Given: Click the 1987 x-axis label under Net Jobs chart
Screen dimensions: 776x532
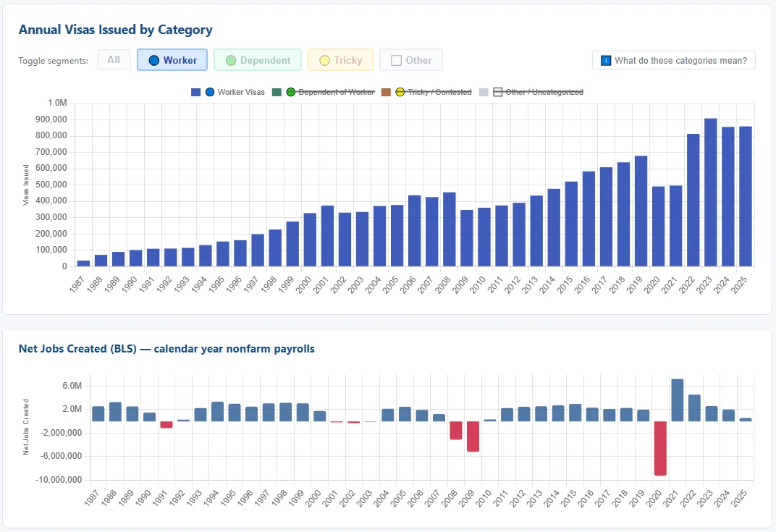Looking at the screenshot, I should [93, 498].
